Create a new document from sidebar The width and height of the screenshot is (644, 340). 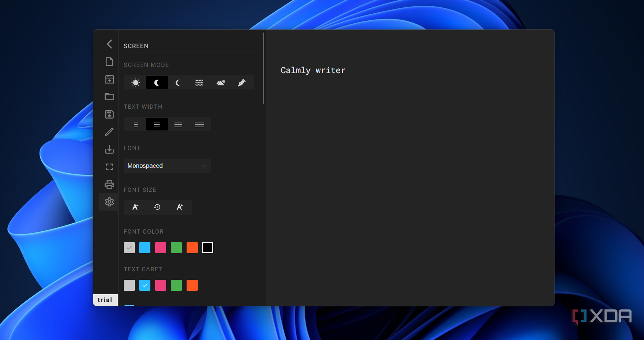(109, 61)
